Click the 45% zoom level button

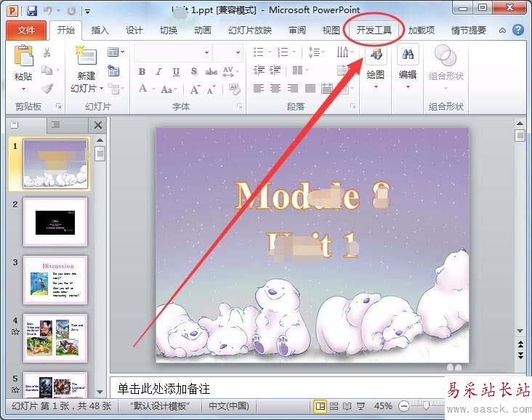coord(383,406)
